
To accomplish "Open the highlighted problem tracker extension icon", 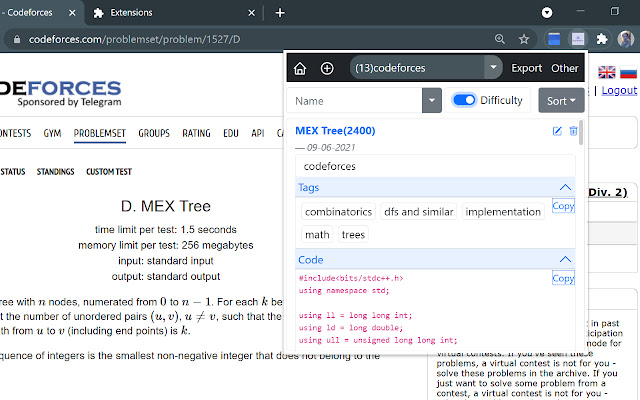I will [578, 39].
